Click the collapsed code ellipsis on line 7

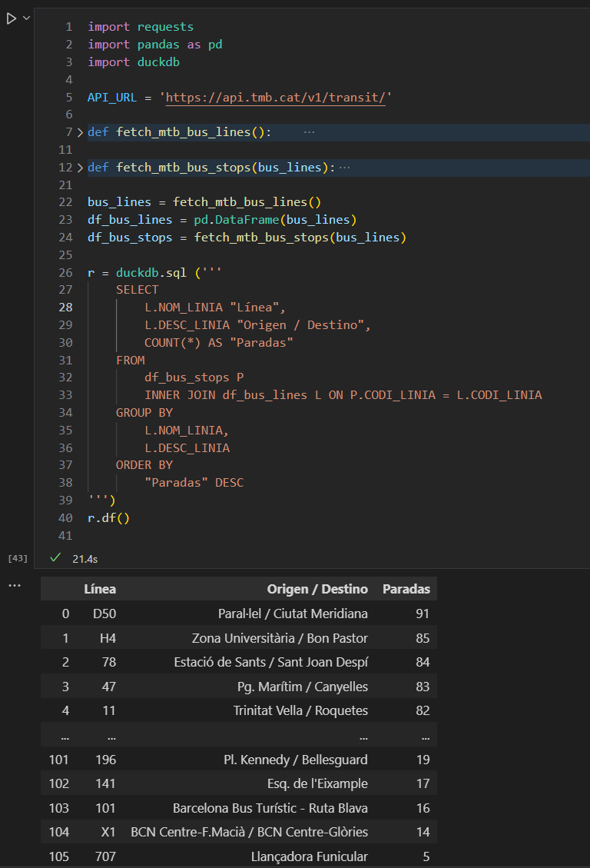(310, 131)
